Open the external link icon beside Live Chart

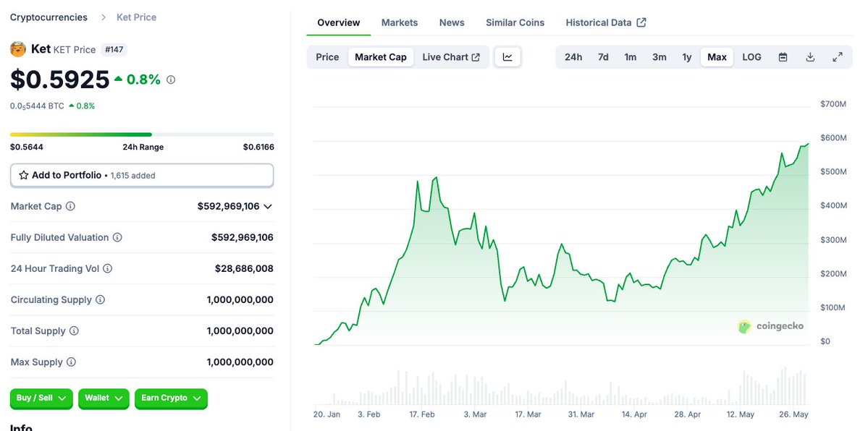pyautogui.click(x=476, y=57)
